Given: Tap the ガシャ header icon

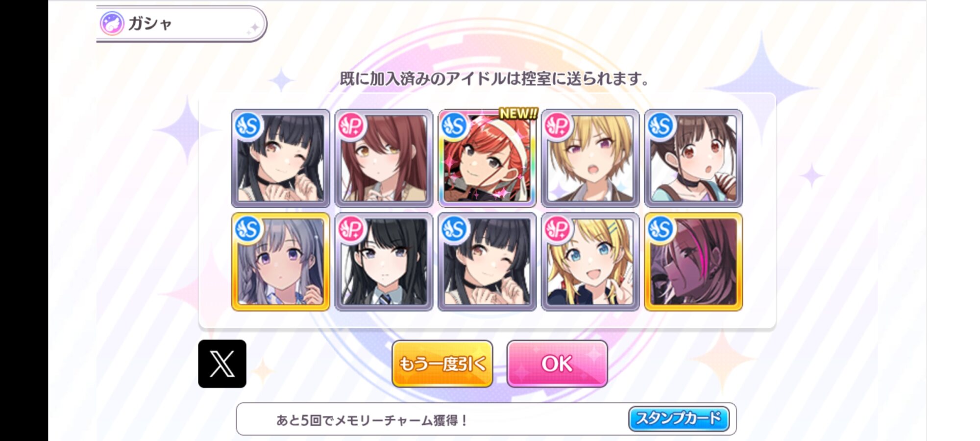Looking at the screenshot, I should (x=112, y=23).
